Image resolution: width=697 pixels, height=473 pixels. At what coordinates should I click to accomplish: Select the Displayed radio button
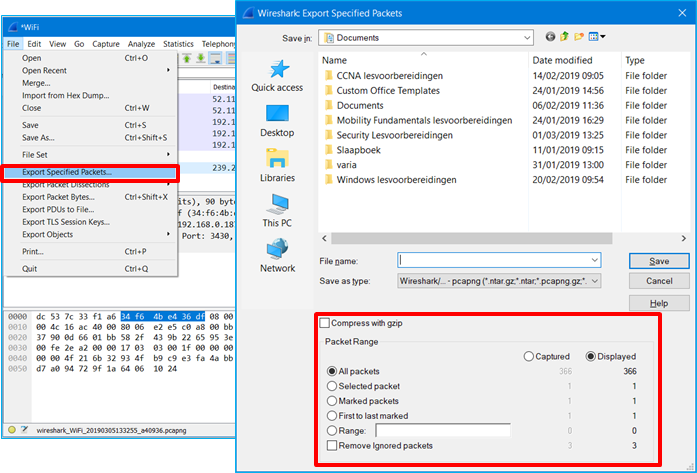(x=590, y=357)
